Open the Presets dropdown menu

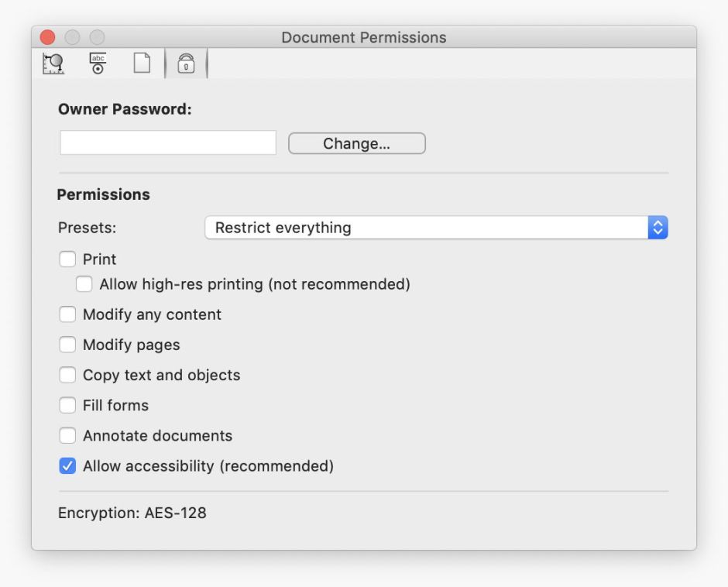click(426, 228)
